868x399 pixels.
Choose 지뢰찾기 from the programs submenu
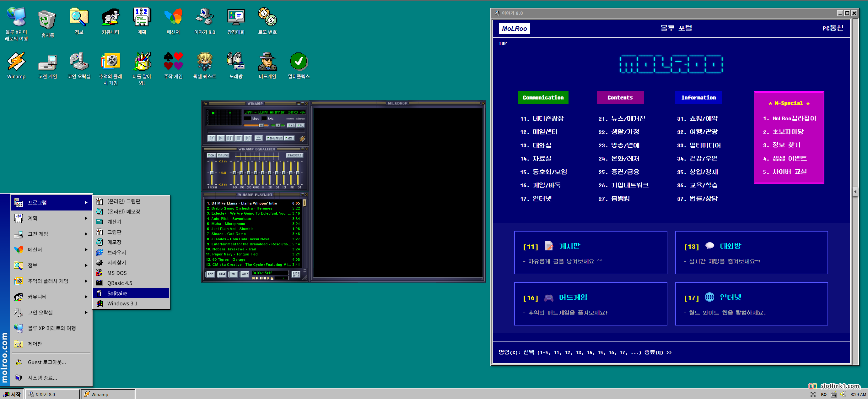point(131,262)
